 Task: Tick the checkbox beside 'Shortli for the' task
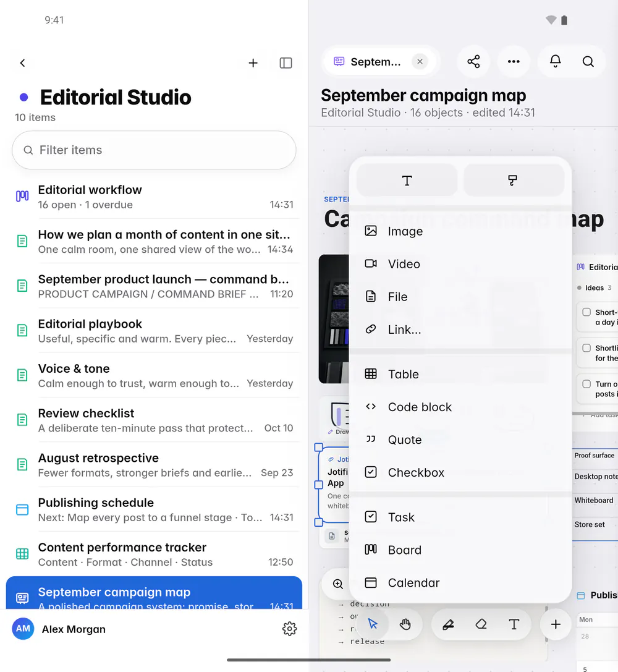click(x=586, y=349)
